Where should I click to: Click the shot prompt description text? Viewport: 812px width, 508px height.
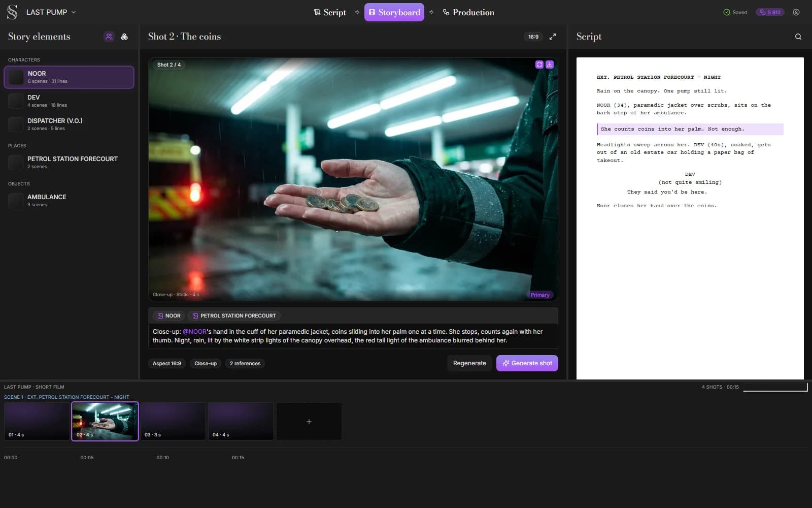353,336
